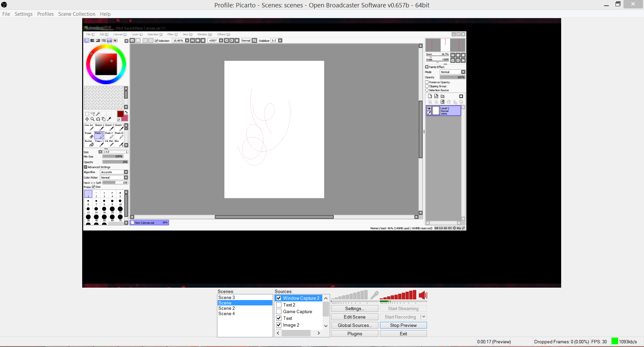Swap foreground and background colors in SAI
644x347 pixels.
(x=126, y=112)
